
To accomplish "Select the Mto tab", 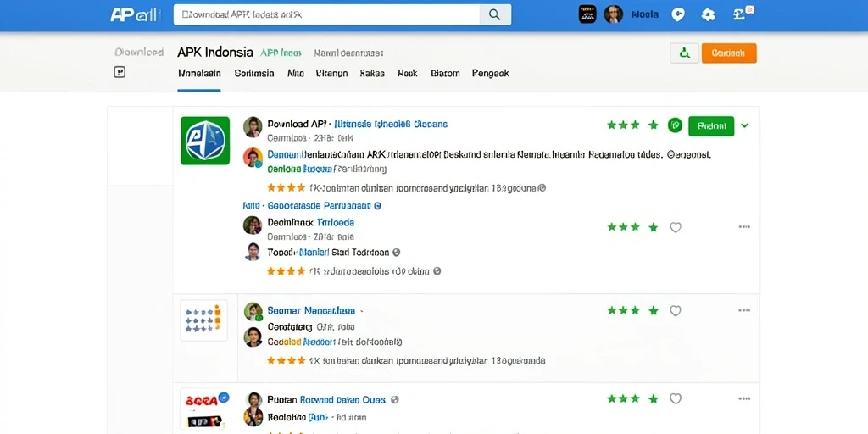I will (296, 73).
